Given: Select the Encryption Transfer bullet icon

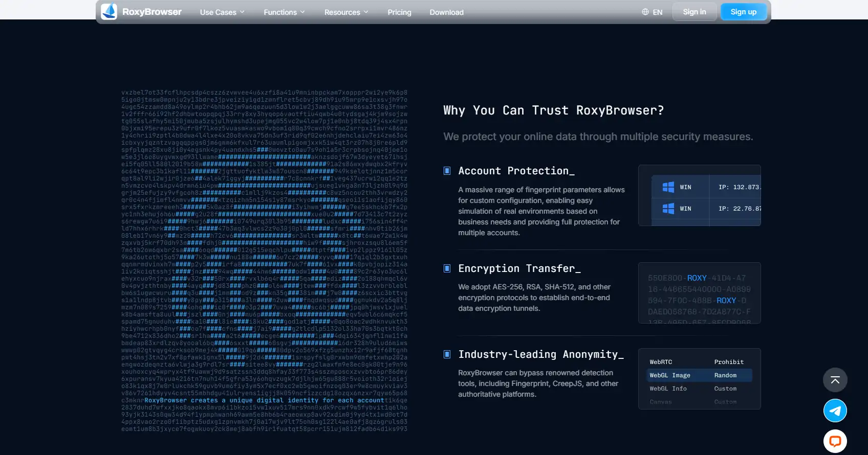Looking at the screenshot, I should click(x=447, y=268).
